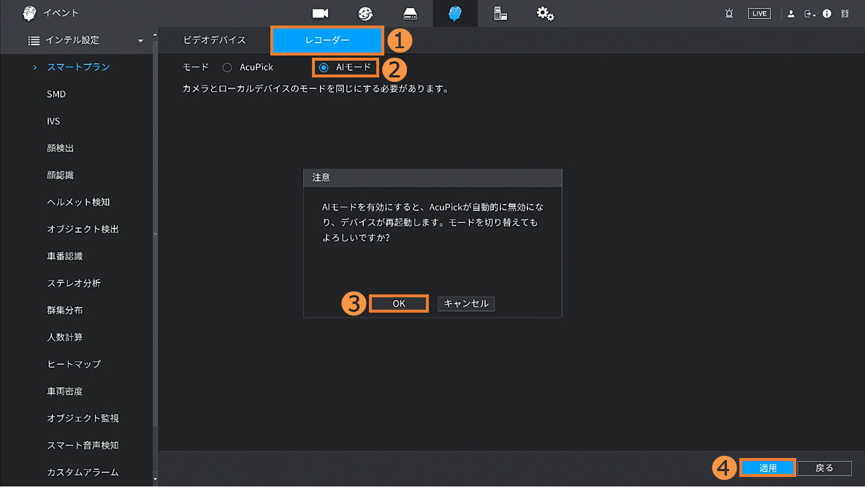
Task: Open 顔検出 in the sidebar
Action: [x=61, y=148]
